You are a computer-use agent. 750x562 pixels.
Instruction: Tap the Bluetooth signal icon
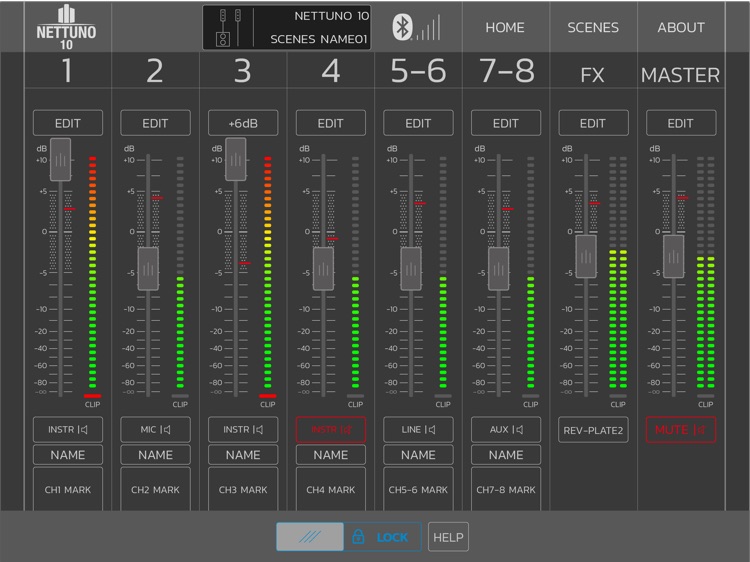(x=417, y=27)
